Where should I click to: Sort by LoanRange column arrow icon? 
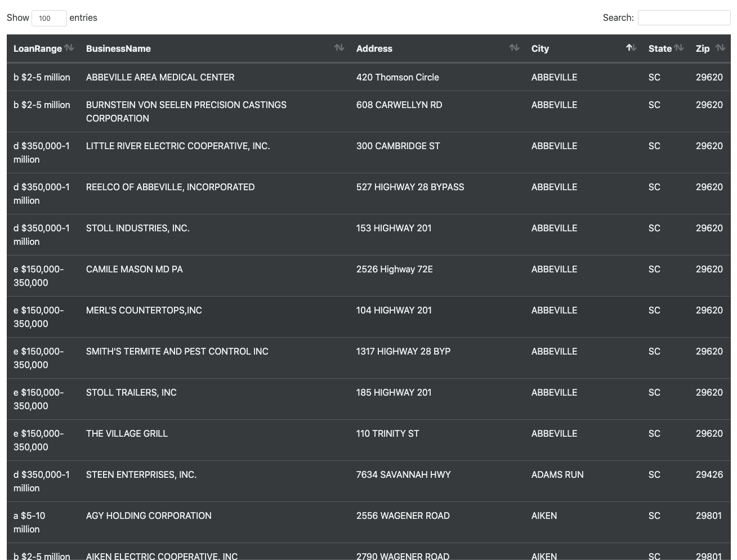(x=69, y=48)
